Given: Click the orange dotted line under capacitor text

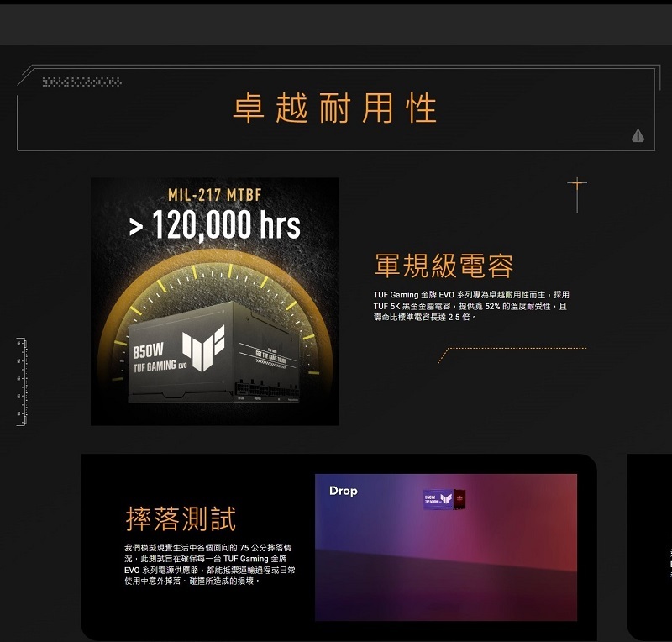Looking at the screenshot, I should tap(512, 349).
